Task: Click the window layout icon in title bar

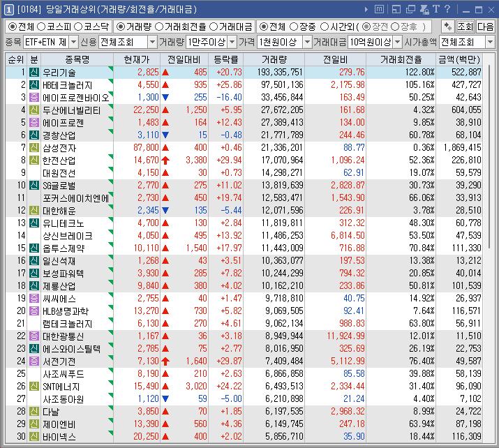Action: (396, 10)
